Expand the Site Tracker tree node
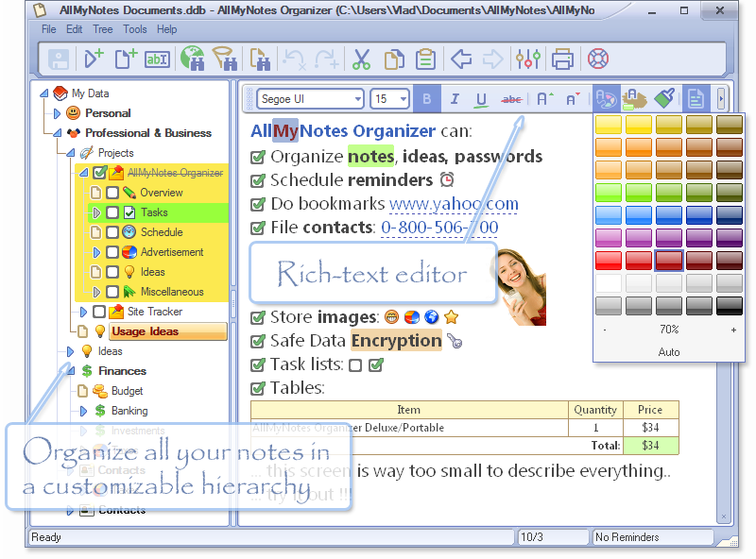This screenshot has height=559, width=756. (83, 312)
